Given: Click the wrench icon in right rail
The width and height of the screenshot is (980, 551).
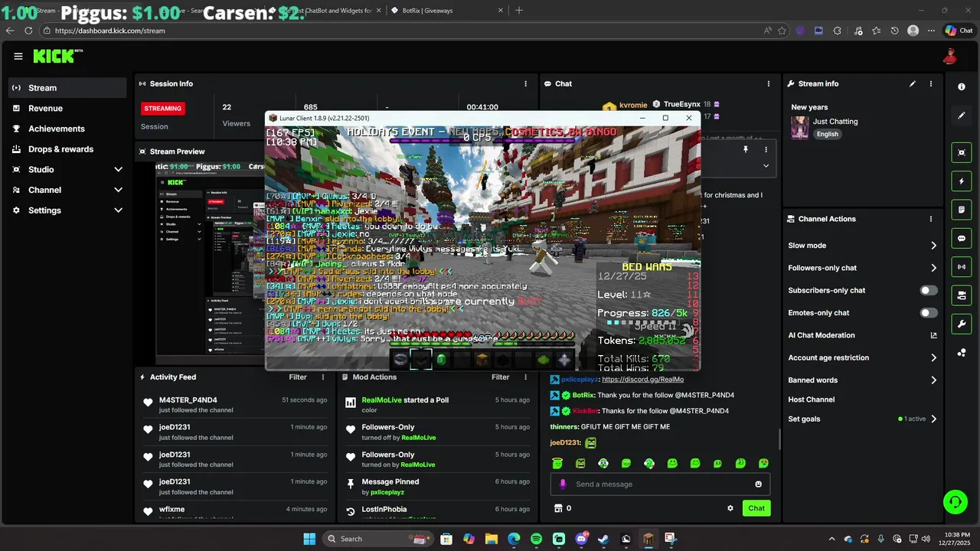Looking at the screenshot, I should (x=962, y=324).
